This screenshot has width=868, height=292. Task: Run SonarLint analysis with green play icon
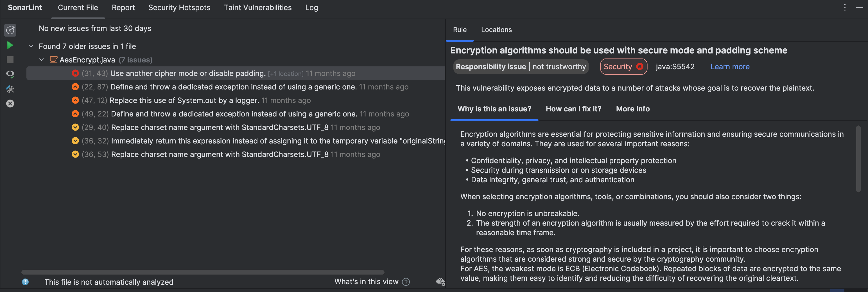pyautogui.click(x=10, y=45)
